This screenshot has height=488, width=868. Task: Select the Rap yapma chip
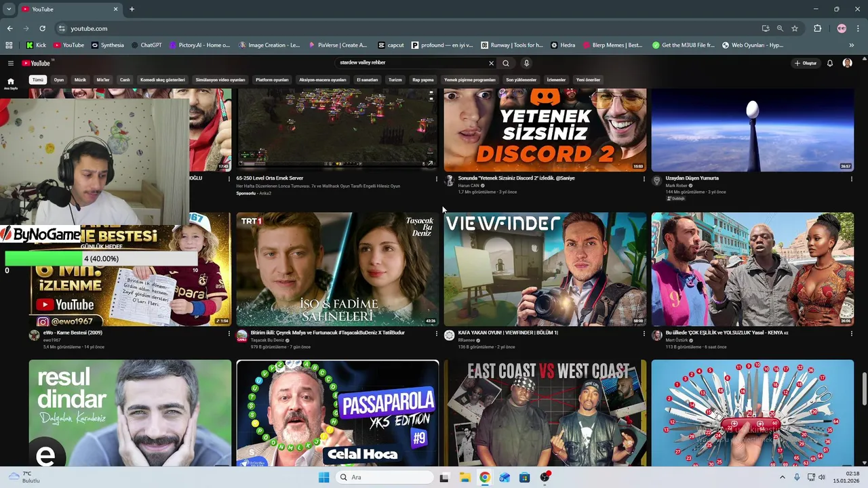pos(423,80)
